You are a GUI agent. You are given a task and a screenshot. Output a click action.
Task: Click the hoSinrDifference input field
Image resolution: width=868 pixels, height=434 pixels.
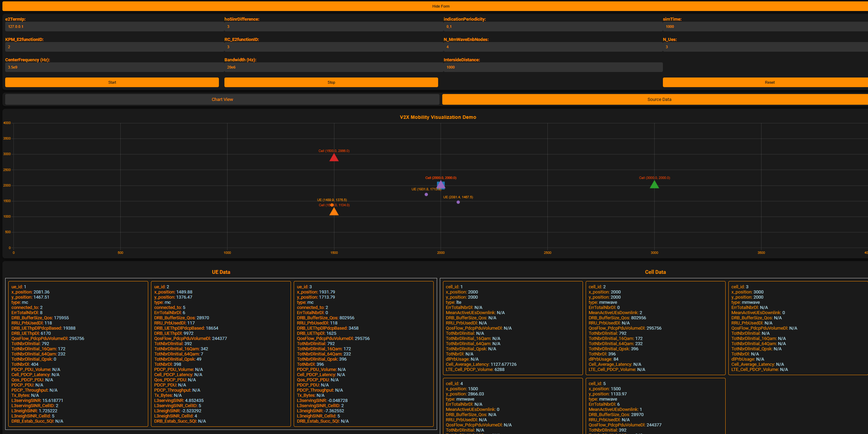point(333,27)
